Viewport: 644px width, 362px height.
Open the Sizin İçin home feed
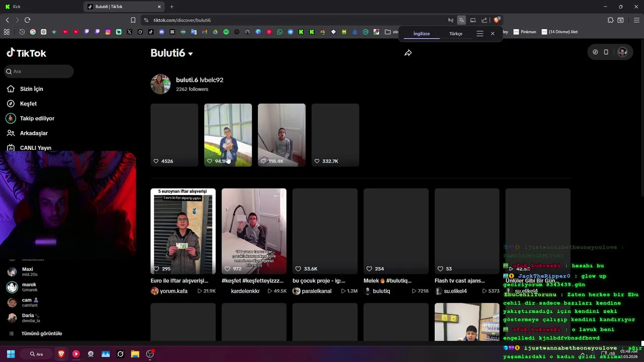31,89
